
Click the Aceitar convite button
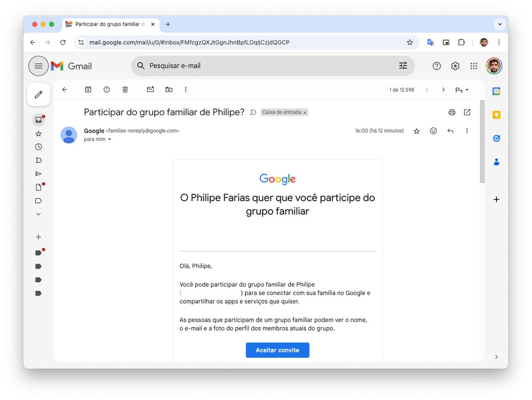coord(277,350)
